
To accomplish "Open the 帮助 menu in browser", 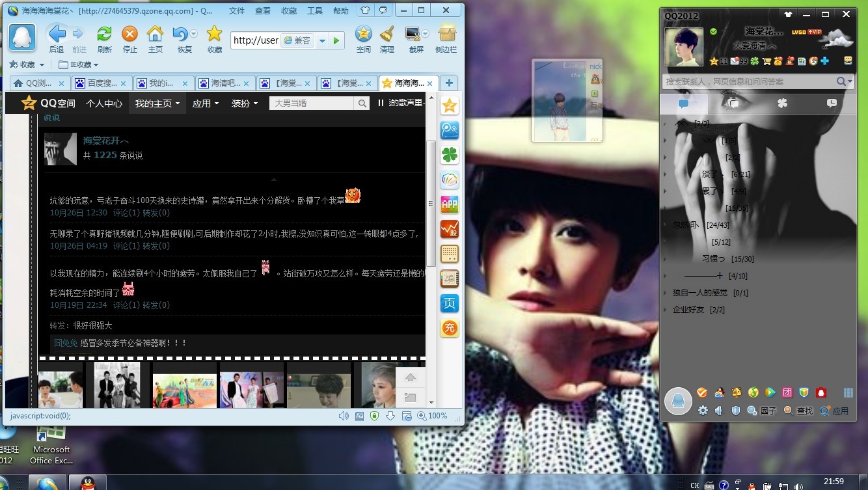I will [341, 11].
